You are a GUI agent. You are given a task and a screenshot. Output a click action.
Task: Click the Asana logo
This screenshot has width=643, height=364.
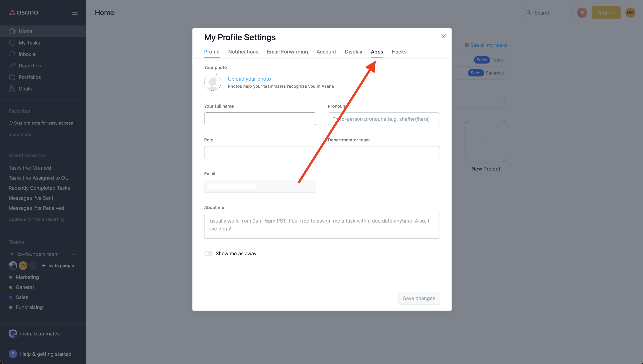pos(24,12)
